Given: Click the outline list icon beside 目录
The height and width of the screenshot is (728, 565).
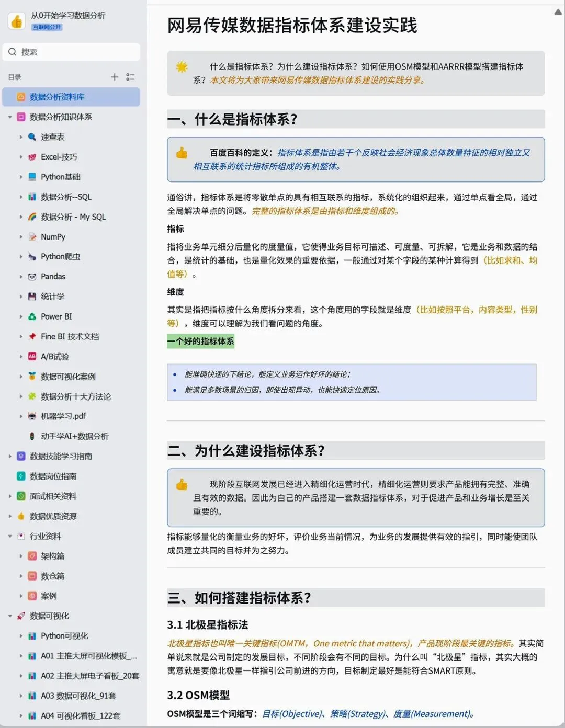Looking at the screenshot, I should [x=130, y=77].
